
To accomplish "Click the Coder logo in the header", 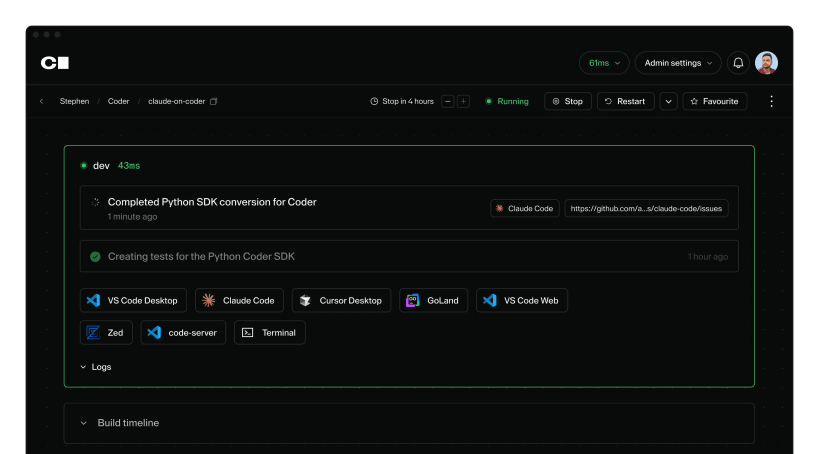I will click(x=55, y=63).
